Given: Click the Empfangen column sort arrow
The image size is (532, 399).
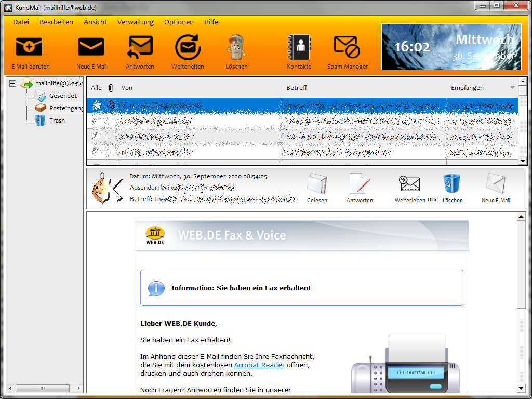Looking at the screenshot, I should 512,88.
